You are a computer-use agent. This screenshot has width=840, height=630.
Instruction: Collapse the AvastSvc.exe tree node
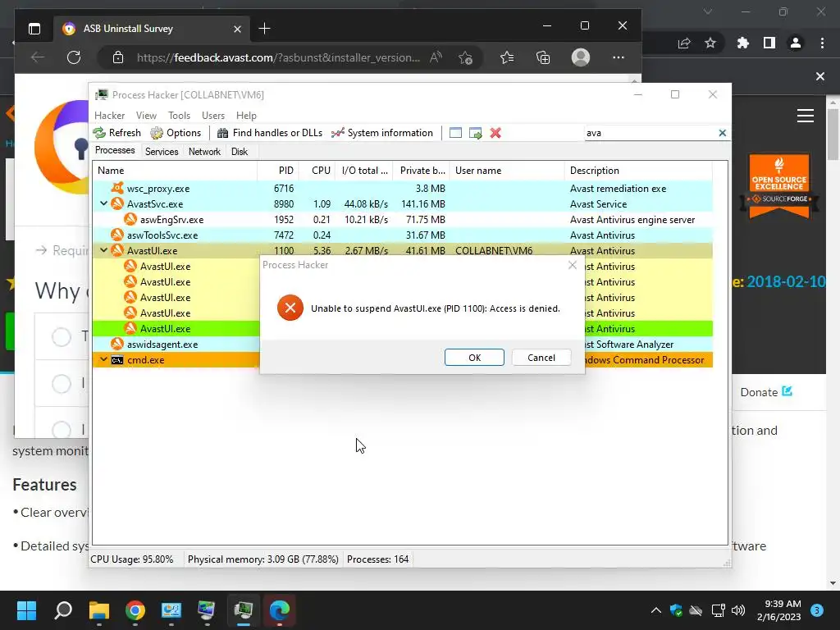pyautogui.click(x=104, y=203)
